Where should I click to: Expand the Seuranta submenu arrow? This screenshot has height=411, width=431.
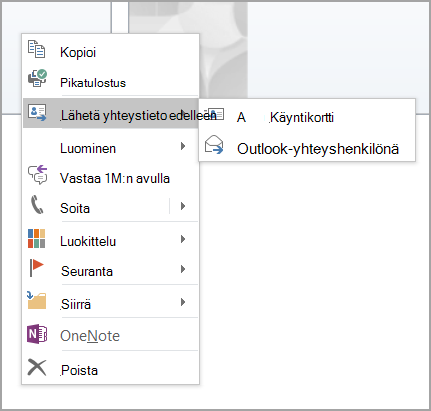point(183,269)
